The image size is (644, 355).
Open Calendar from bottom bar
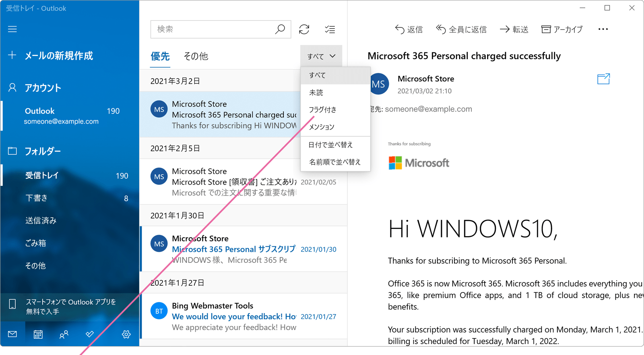pyautogui.click(x=38, y=334)
